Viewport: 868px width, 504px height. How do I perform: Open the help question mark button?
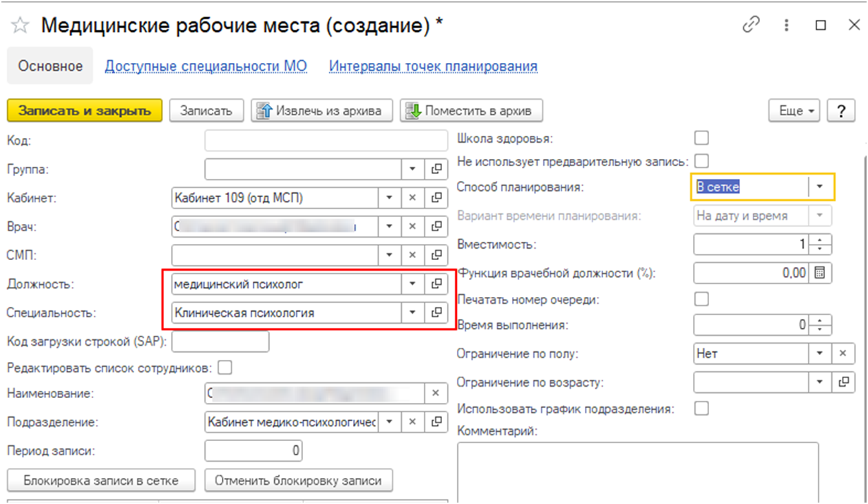coord(840,111)
